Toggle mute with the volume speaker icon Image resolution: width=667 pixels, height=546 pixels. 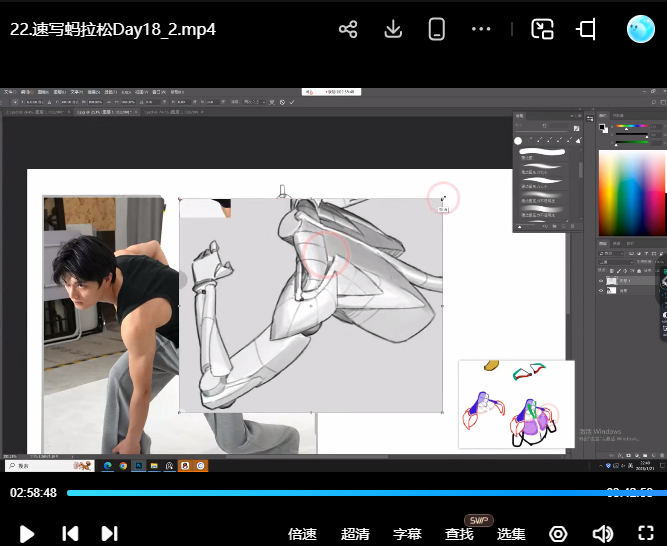coord(602,534)
